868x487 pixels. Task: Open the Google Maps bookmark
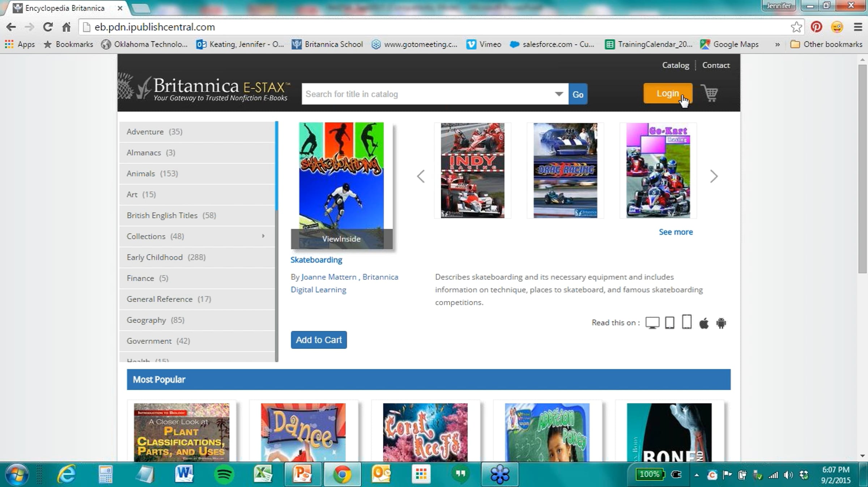pyautogui.click(x=729, y=44)
